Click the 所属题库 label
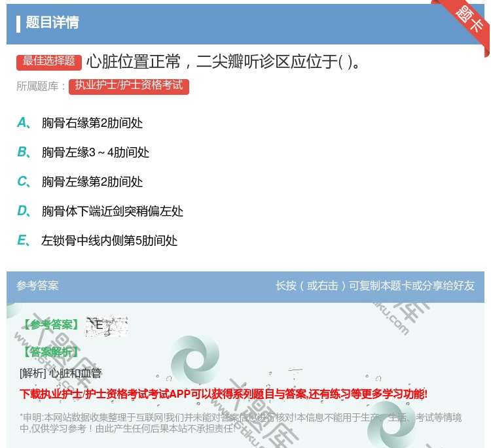The width and height of the screenshot is (491, 448). [x=41, y=86]
